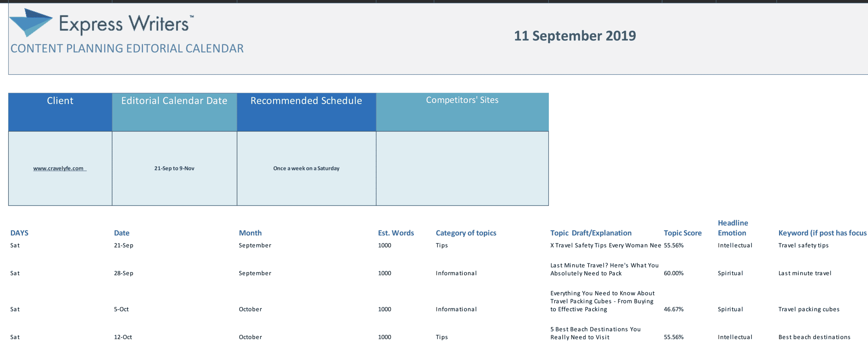The height and width of the screenshot is (350, 868).
Task: Select the 28-Sep date cell
Action: 124,273
